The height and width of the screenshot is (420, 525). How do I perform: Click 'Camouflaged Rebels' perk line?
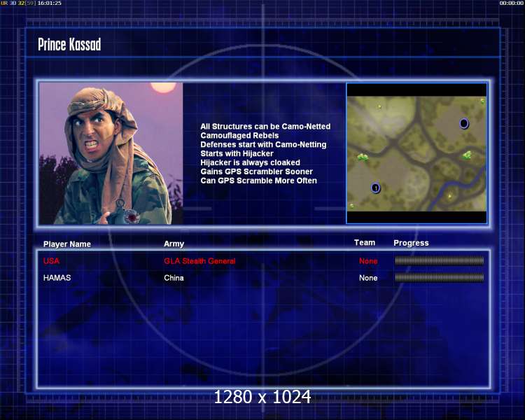click(239, 135)
